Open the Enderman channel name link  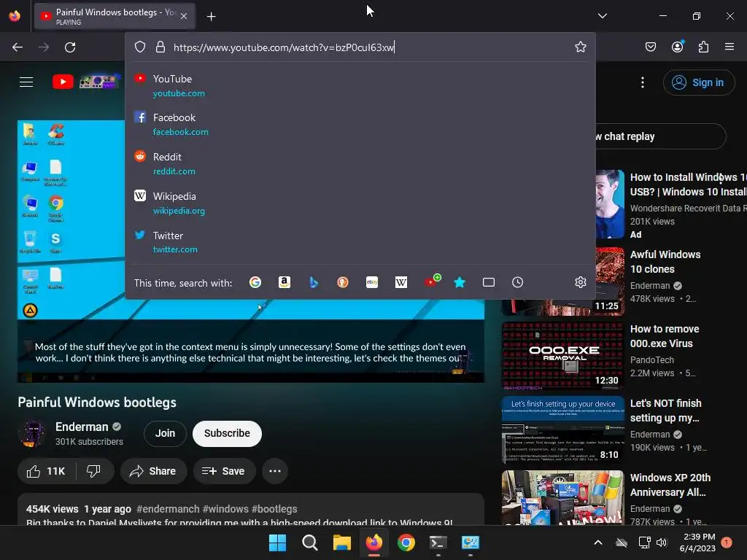pyautogui.click(x=82, y=427)
